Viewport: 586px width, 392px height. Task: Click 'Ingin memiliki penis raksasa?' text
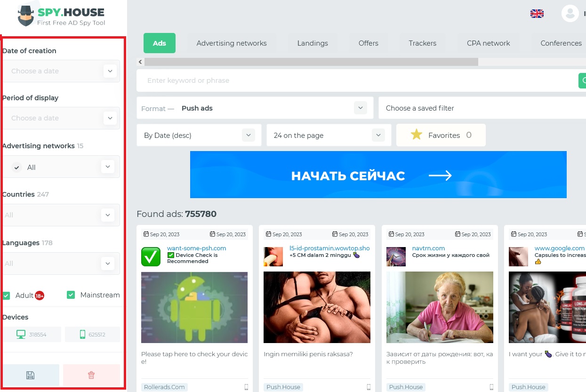pos(308,354)
